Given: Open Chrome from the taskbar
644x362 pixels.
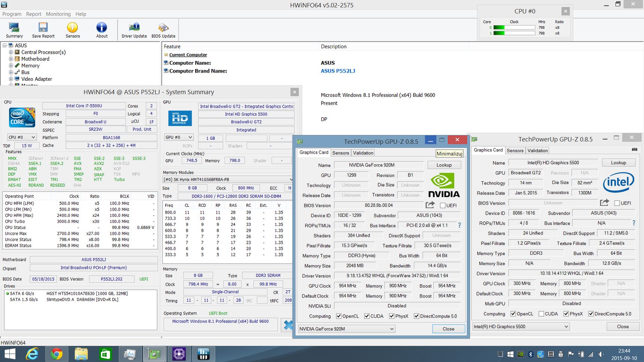Looking at the screenshot, I should click(x=57, y=354).
